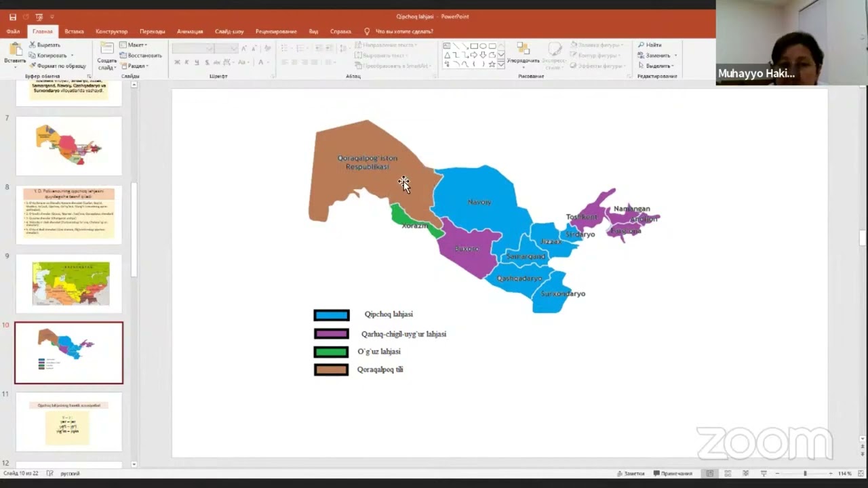Select the right arrow shape in gallery
The image size is (868, 488).
[x=474, y=55]
